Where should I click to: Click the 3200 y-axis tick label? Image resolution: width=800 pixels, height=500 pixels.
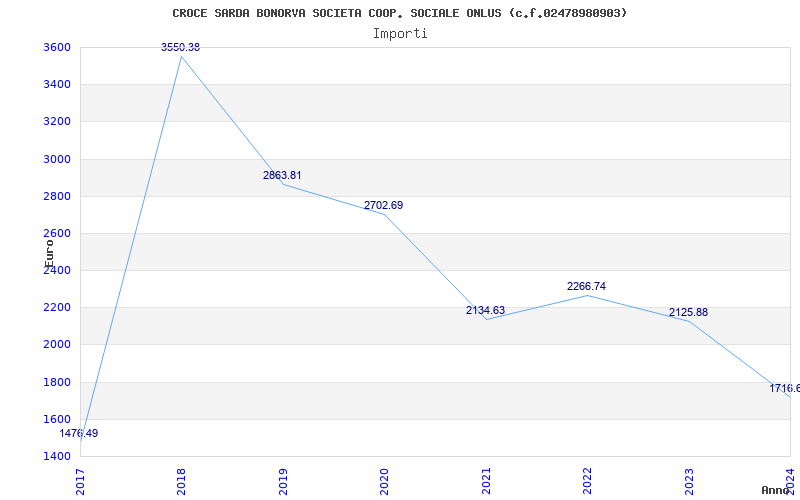(57, 121)
